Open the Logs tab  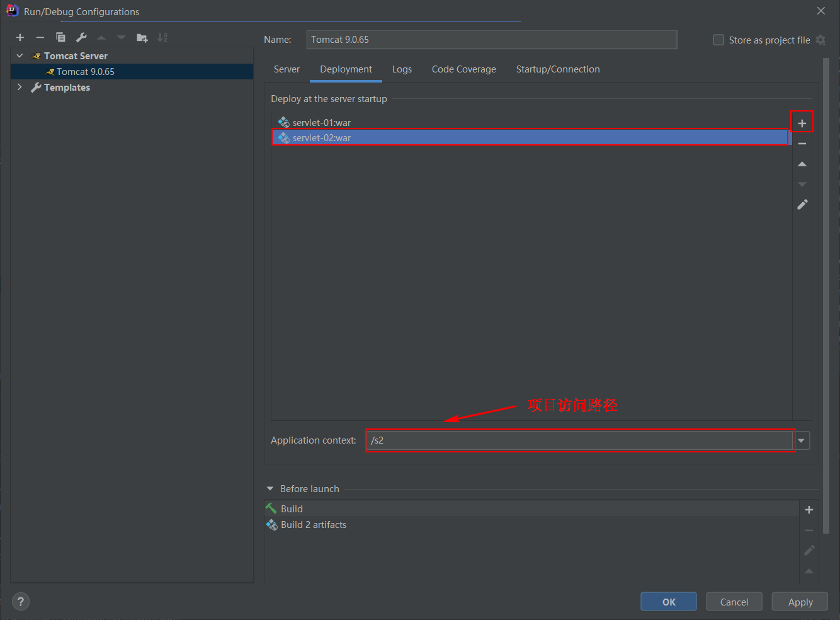(402, 69)
